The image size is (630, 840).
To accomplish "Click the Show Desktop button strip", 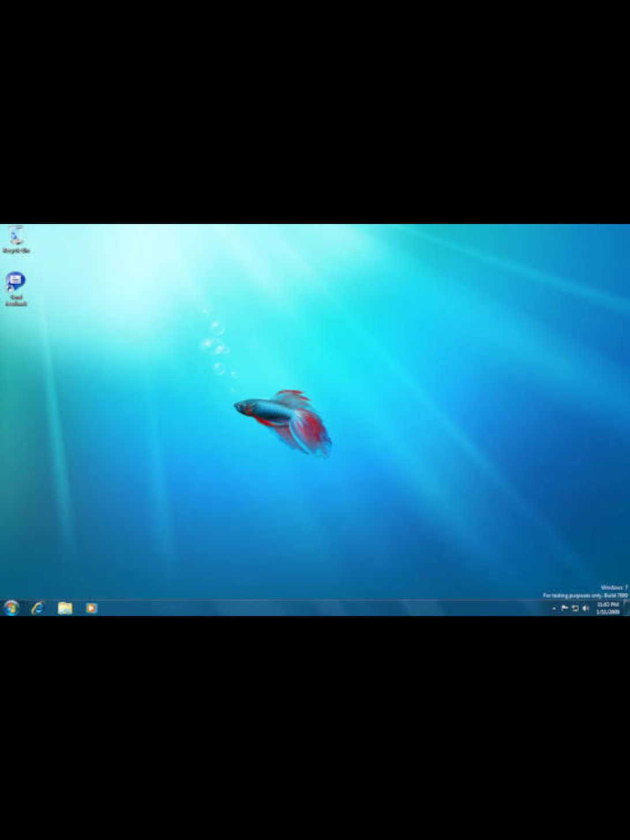I will [627, 608].
